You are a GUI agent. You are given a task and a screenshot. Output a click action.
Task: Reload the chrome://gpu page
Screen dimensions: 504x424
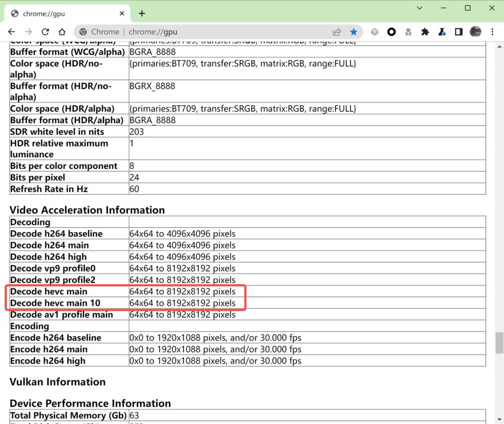(45, 32)
